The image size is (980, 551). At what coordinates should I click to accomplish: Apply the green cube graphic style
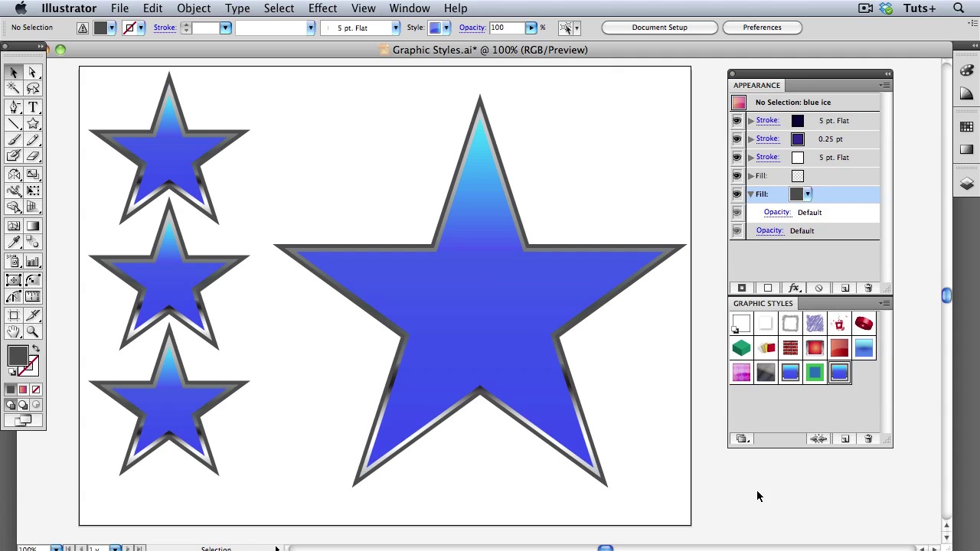(x=741, y=348)
